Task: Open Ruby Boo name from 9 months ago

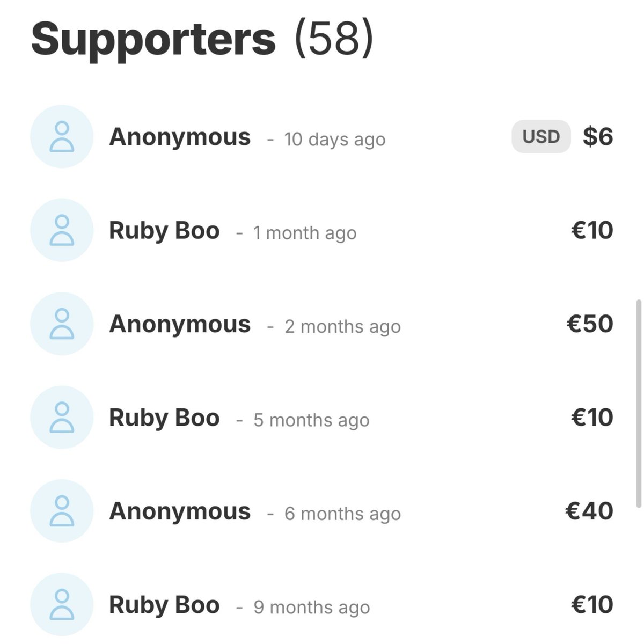Action: point(164,605)
